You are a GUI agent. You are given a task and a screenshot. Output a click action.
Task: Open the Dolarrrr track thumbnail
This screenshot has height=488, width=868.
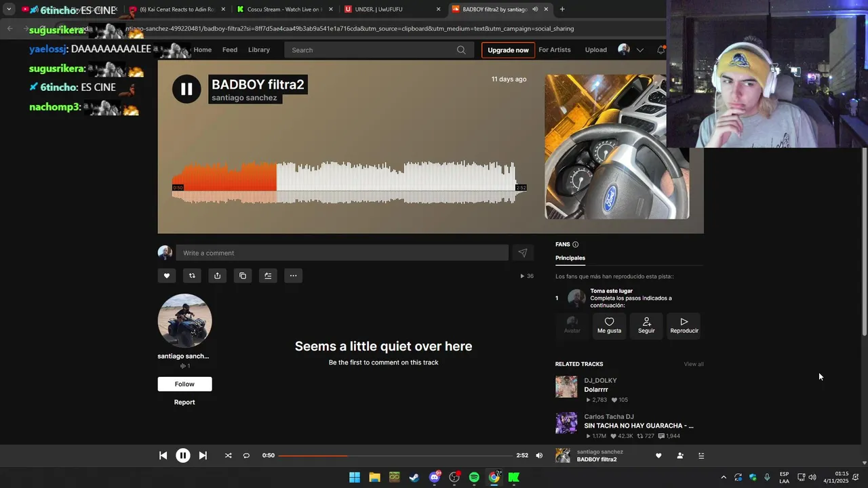point(566,387)
